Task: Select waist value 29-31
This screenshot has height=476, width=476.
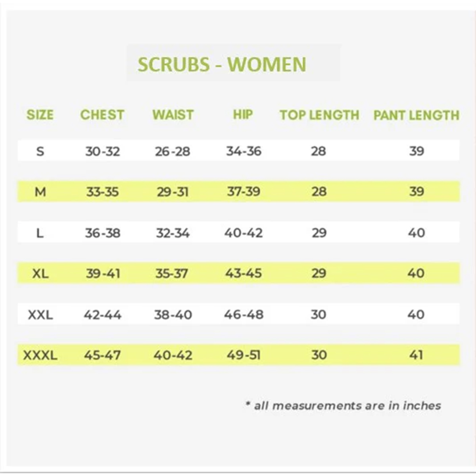Action: (x=173, y=192)
